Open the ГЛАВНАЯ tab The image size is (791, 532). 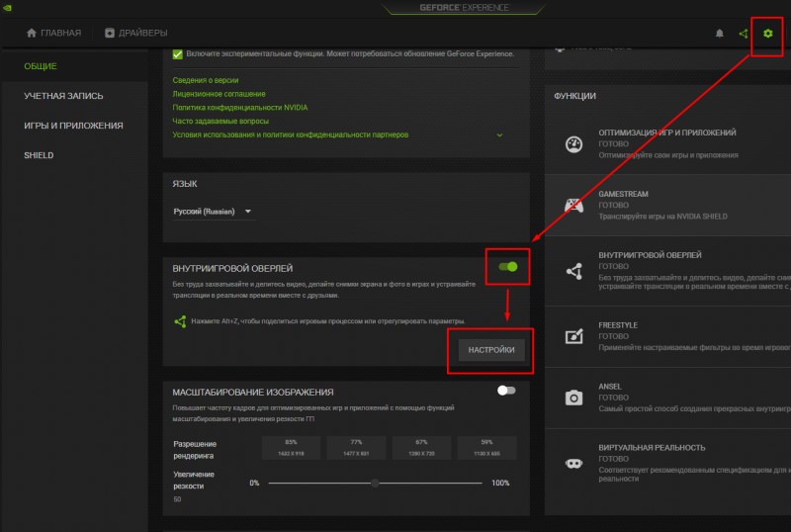pos(53,33)
